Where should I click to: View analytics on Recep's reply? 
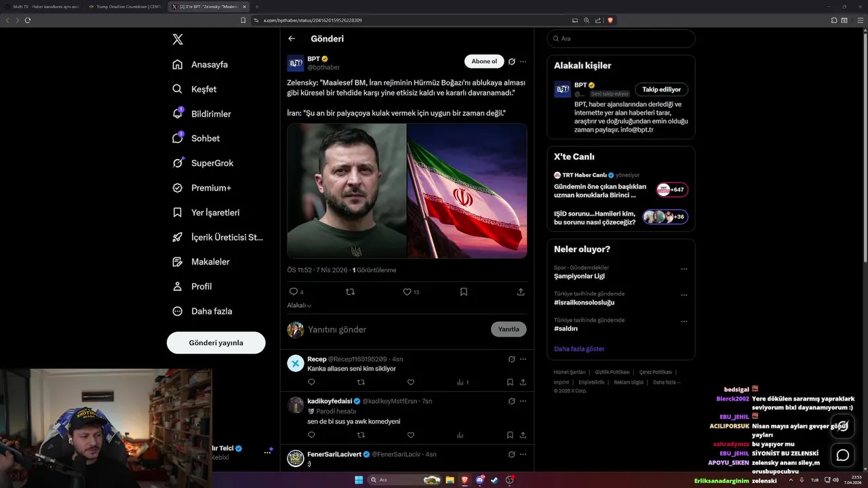coord(462,382)
